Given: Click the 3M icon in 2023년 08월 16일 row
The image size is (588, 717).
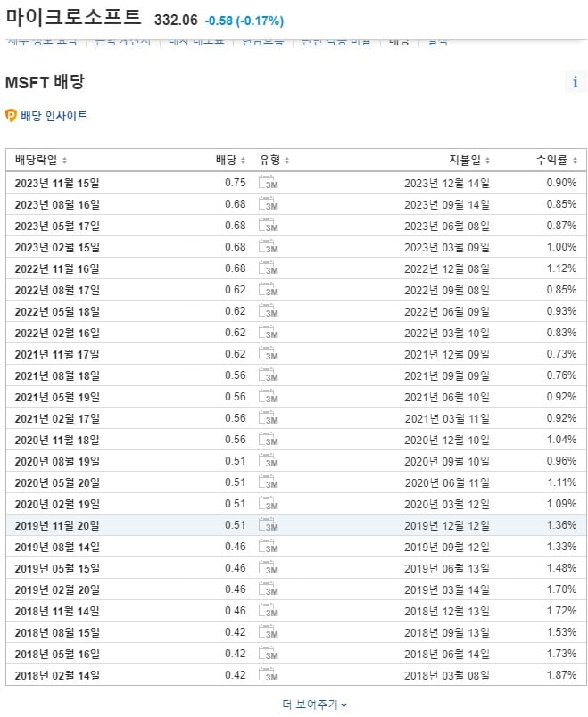Looking at the screenshot, I should coord(269,204).
